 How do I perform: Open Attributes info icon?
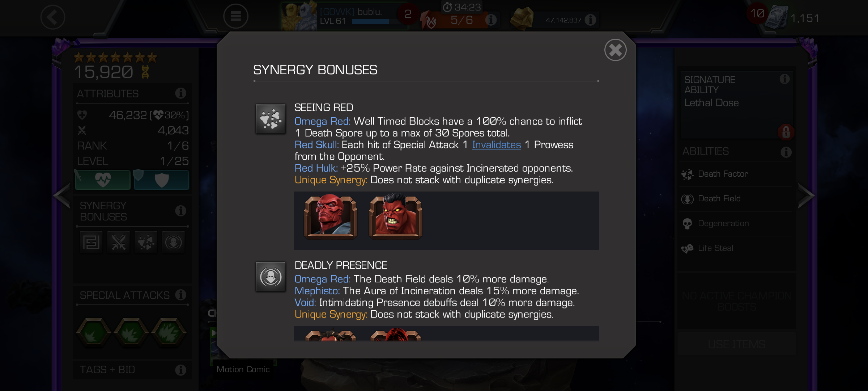click(180, 93)
